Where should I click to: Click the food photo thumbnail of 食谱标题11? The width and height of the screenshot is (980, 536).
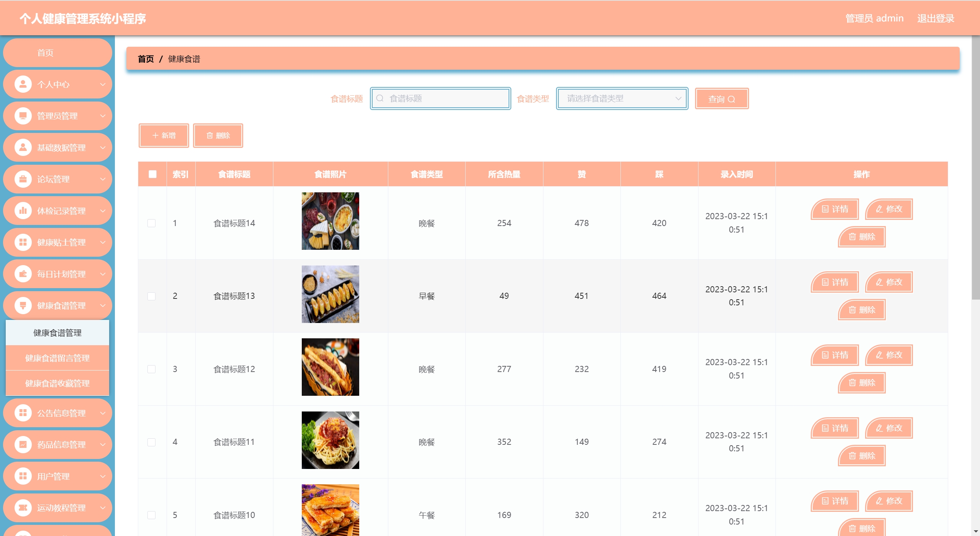pyautogui.click(x=330, y=440)
